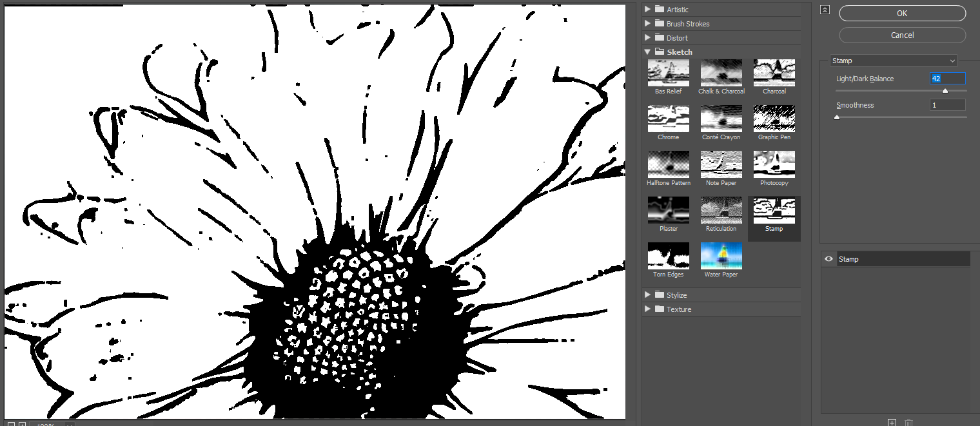
Task: Click the Smoothness slider handle
Action: pyautogui.click(x=837, y=117)
